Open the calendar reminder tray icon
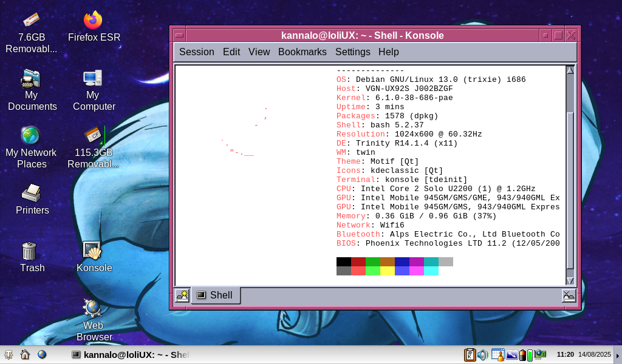The image size is (622, 364). 497,355
